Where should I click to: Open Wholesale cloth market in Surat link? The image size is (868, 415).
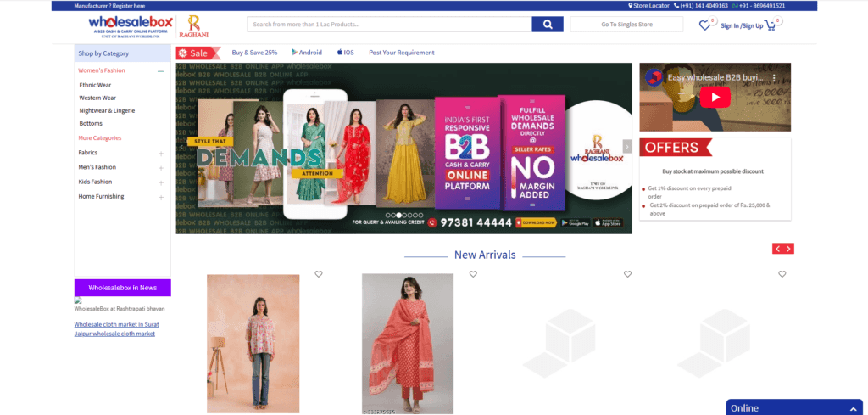[117, 325]
